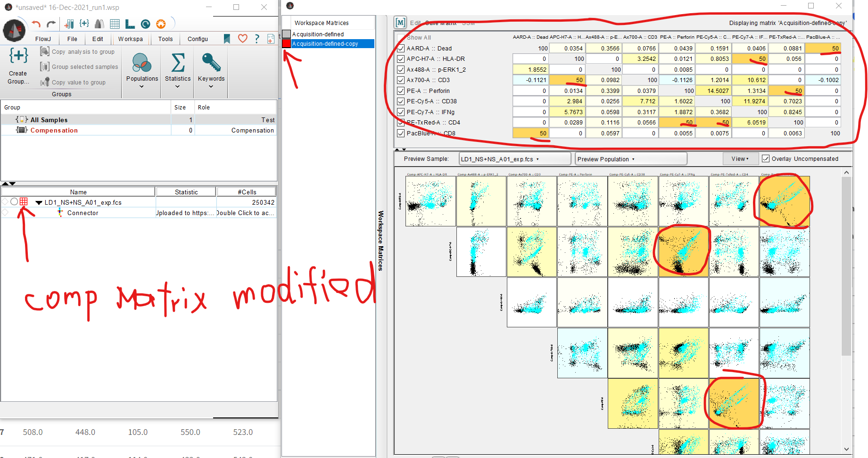The image size is (868, 458).
Task: Click the bookmark icon near the menu bar
Action: pos(227,39)
